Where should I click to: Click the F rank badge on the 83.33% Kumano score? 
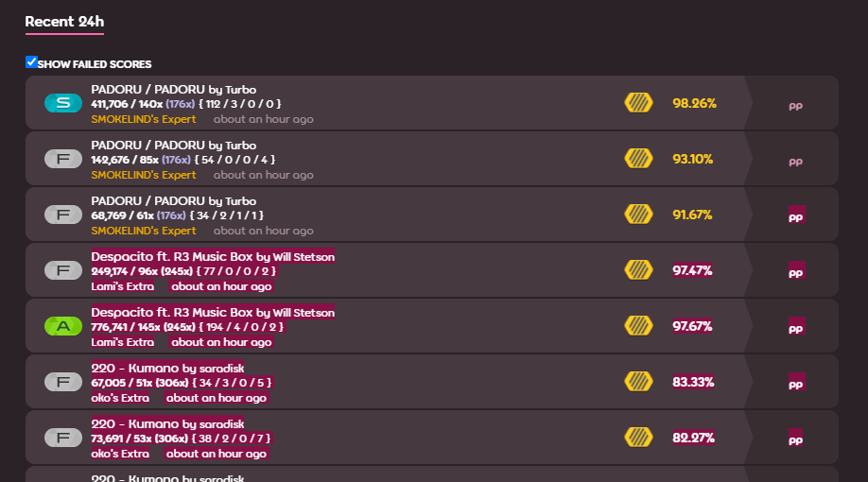(63, 382)
